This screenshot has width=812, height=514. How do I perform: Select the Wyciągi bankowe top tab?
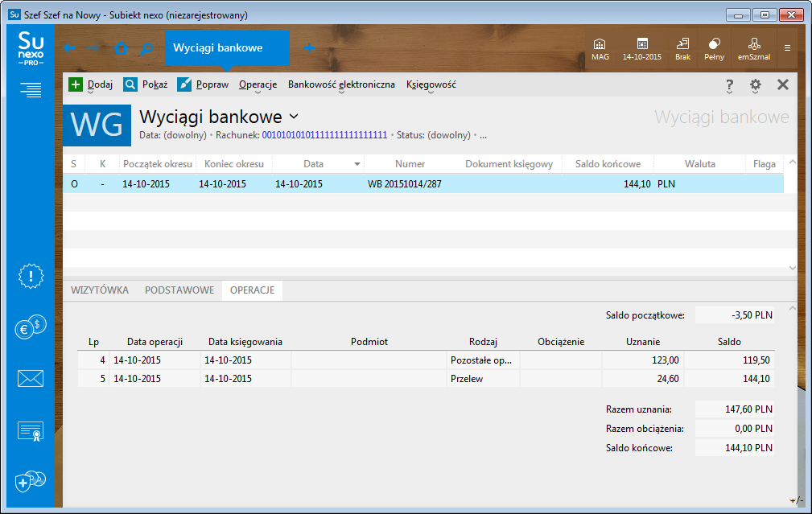click(x=227, y=48)
